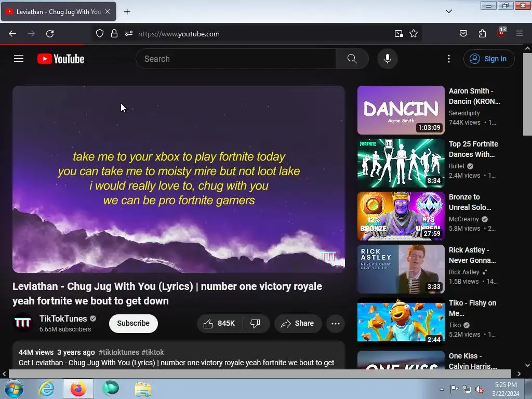Close the Leviathan browser tab

pyautogui.click(x=108, y=11)
